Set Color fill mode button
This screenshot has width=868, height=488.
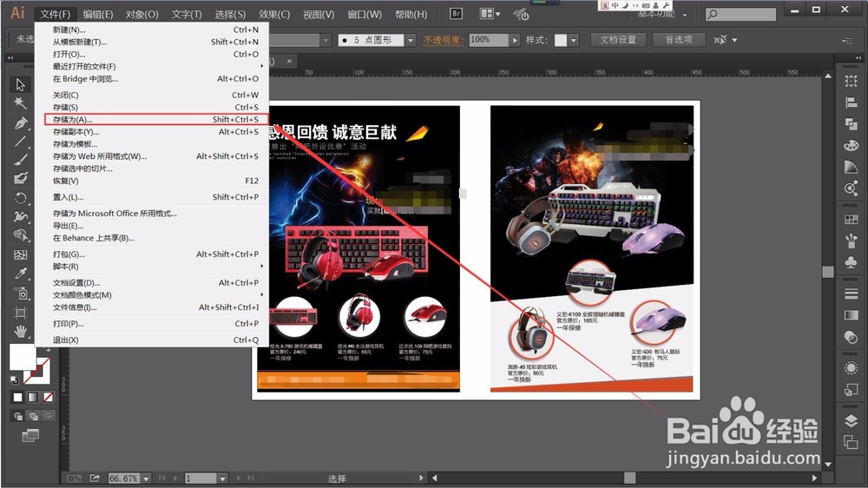tap(17, 397)
